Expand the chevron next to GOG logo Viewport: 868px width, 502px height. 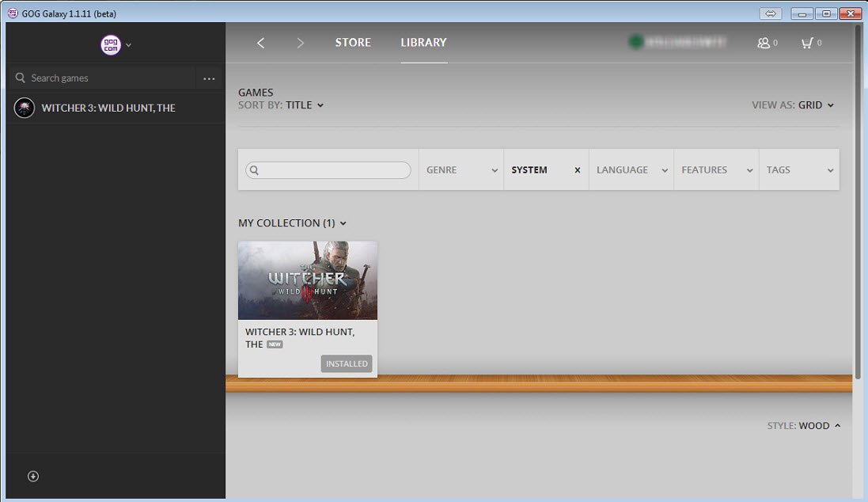[128, 45]
